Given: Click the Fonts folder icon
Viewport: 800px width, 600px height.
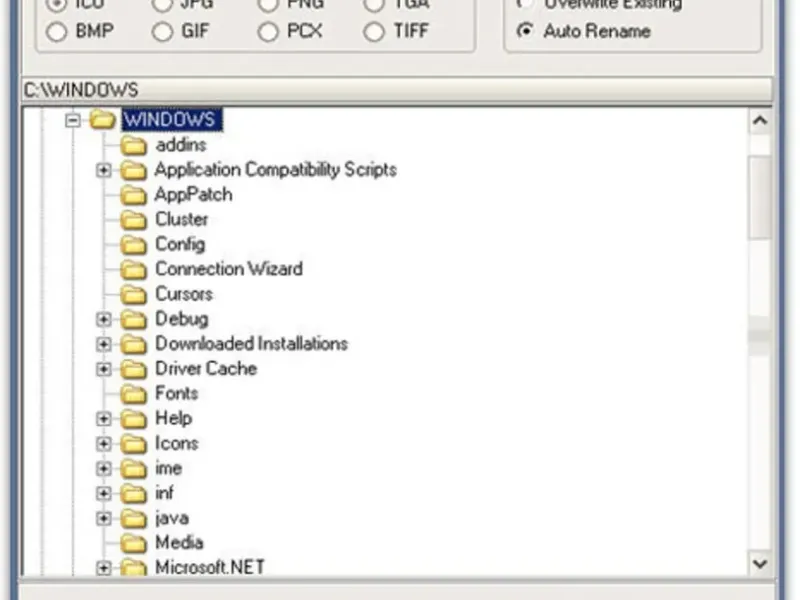Looking at the screenshot, I should click(134, 394).
